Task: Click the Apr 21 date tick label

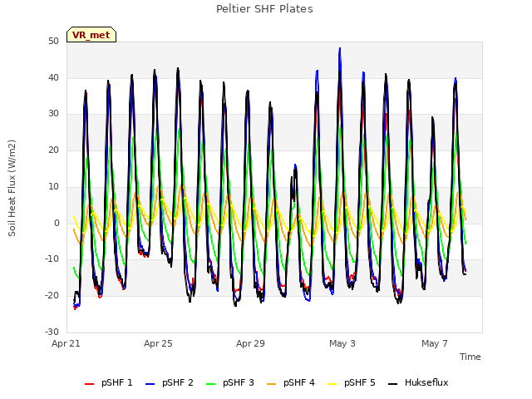Action: [x=66, y=343]
